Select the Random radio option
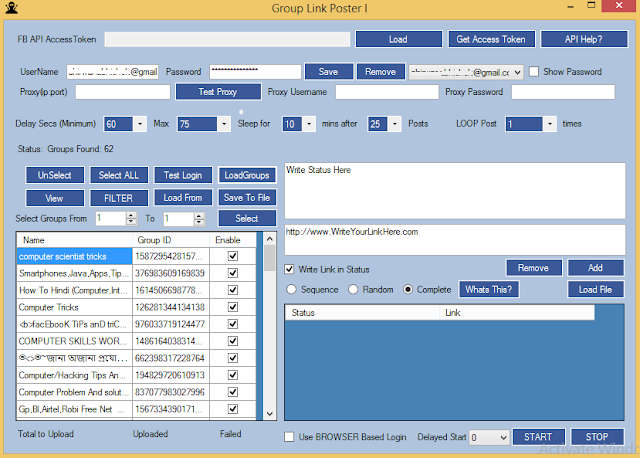The height and width of the screenshot is (458, 640). point(353,289)
